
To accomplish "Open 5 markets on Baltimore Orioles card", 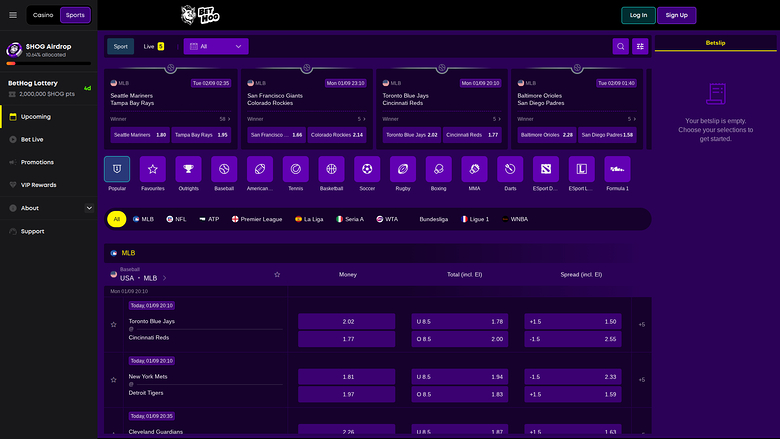I will [632, 119].
